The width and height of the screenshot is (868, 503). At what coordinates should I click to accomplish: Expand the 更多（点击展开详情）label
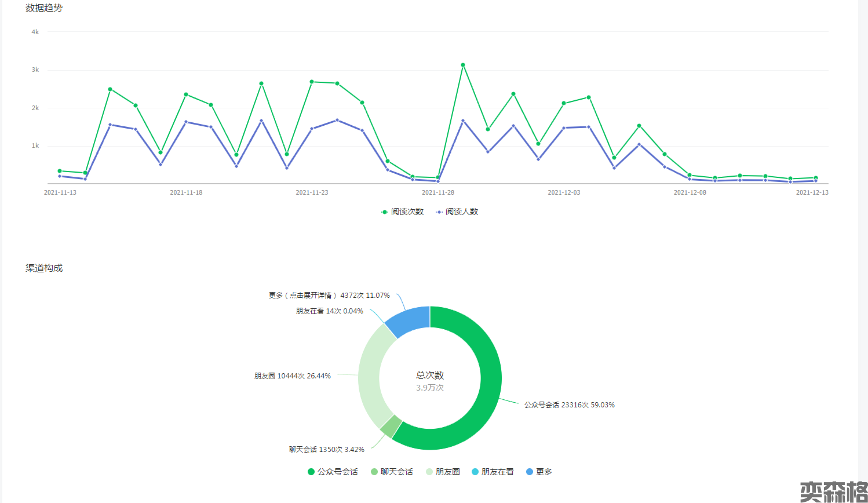[329, 296]
